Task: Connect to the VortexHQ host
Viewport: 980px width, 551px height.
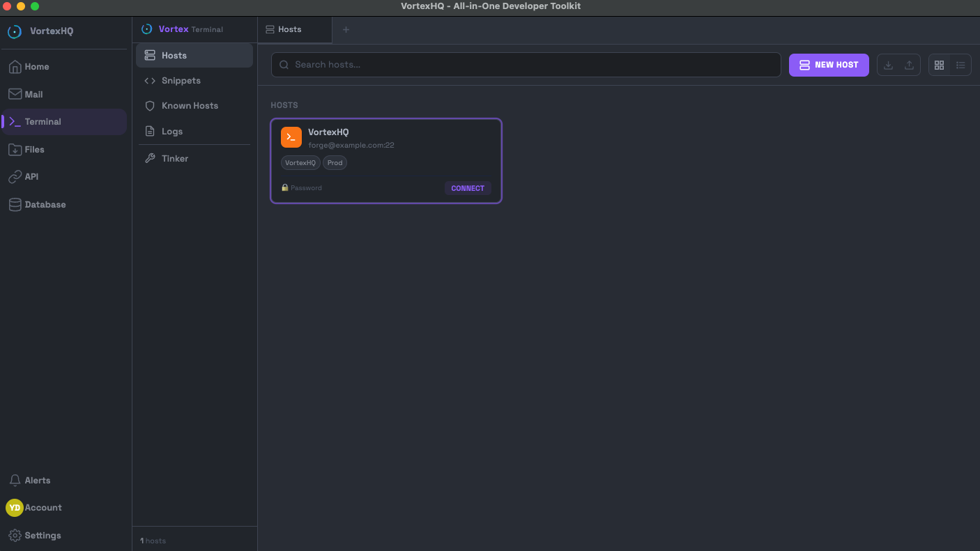Action: (468, 187)
